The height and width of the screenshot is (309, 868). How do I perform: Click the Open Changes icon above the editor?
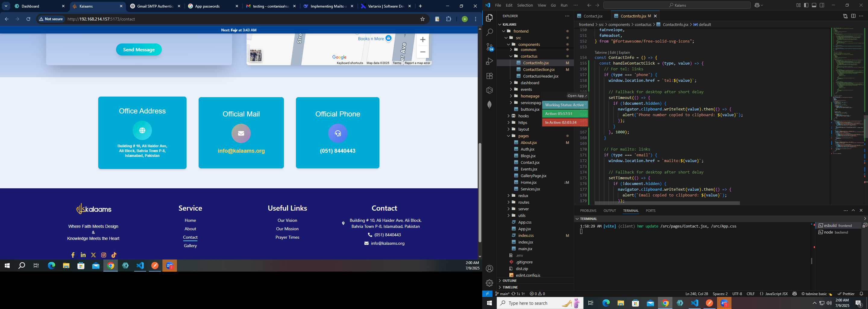coord(845,16)
